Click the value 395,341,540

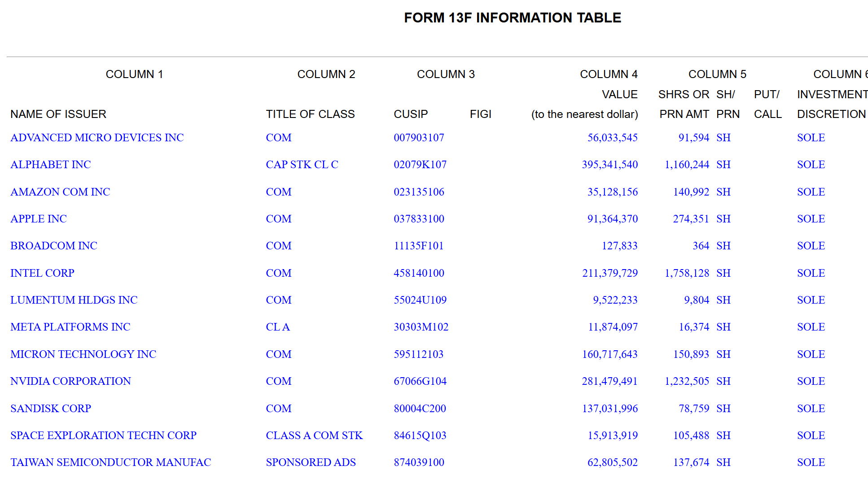pyautogui.click(x=610, y=165)
